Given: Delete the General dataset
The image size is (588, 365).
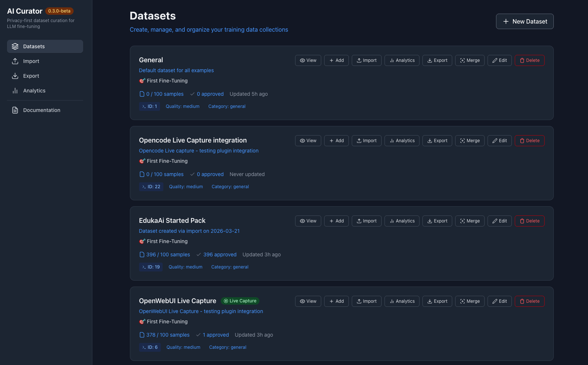Looking at the screenshot, I should (529, 60).
